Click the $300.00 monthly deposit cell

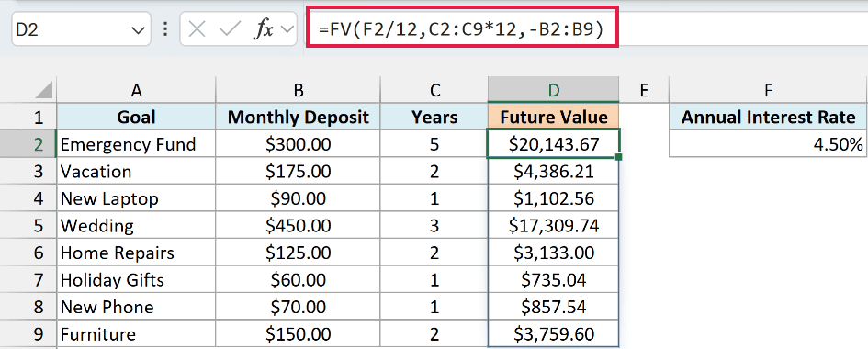298,144
